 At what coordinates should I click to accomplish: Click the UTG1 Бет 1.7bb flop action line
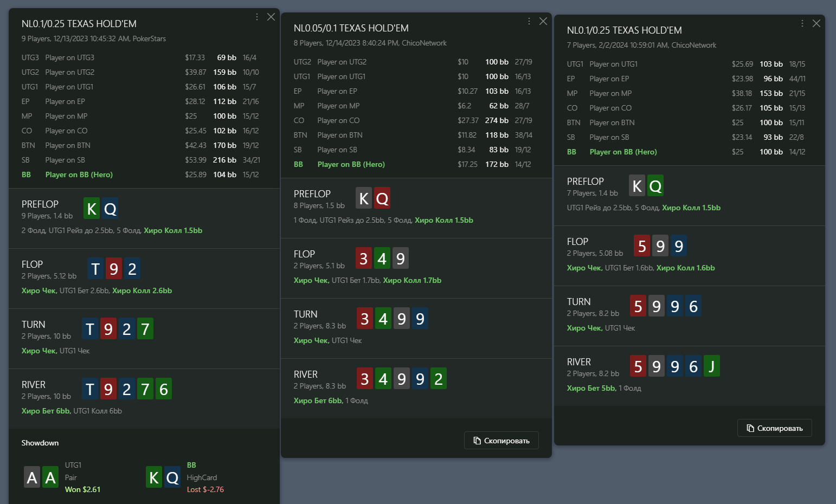click(368, 280)
